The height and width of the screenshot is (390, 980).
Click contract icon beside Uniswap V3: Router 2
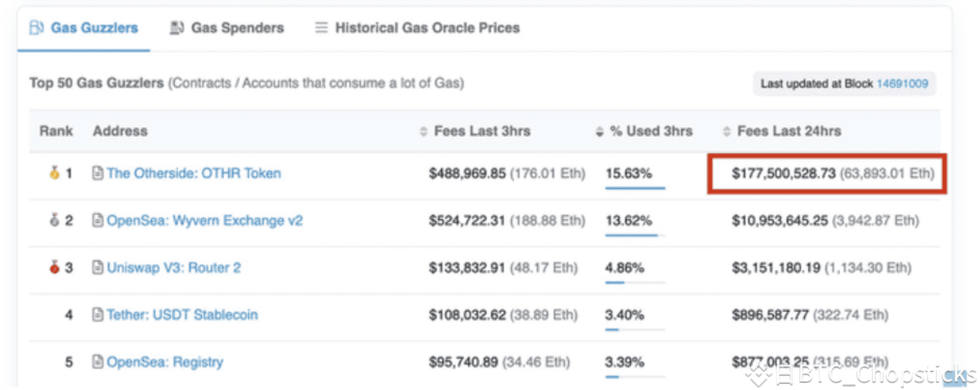(98, 268)
